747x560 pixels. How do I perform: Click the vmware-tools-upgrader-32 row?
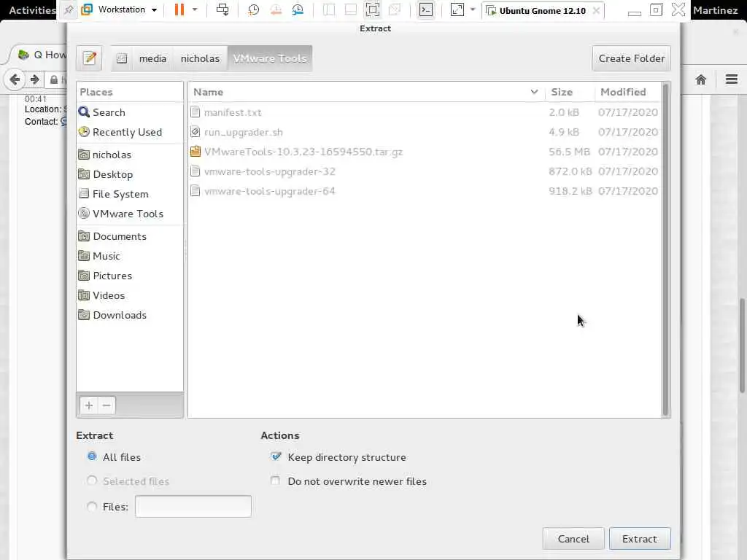coord(425,171)
